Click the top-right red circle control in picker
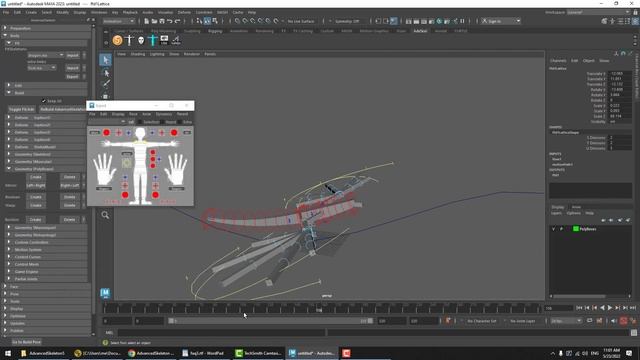 click(174, 132)
